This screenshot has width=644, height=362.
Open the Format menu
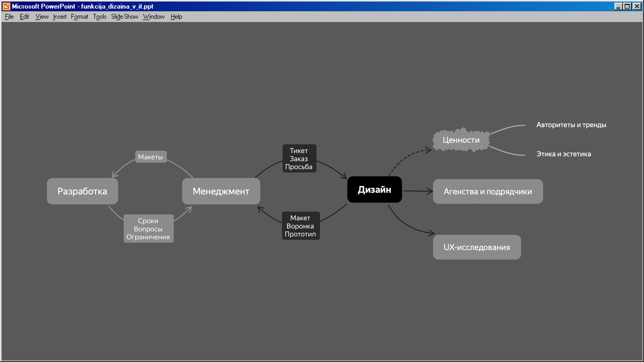click(79, 17)
